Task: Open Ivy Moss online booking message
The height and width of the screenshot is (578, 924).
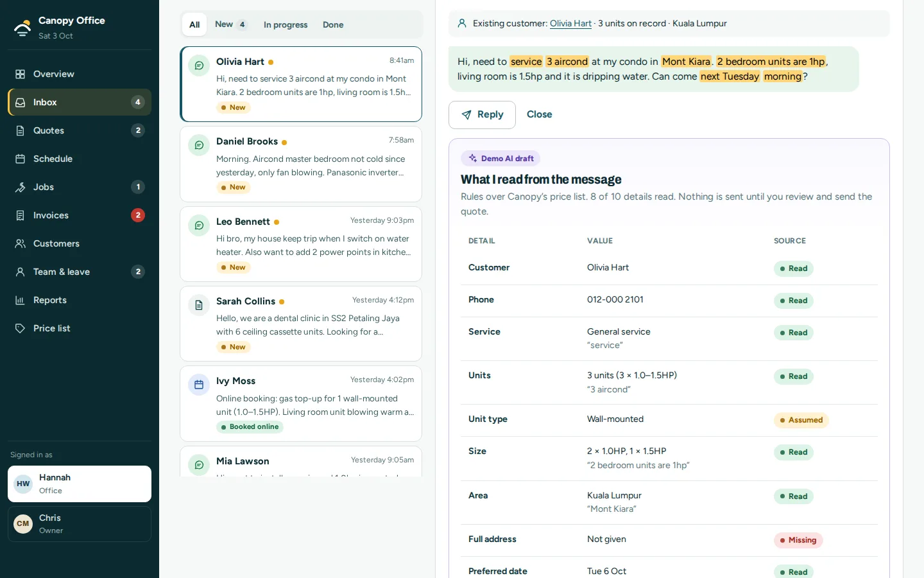Action: [301, 403]
